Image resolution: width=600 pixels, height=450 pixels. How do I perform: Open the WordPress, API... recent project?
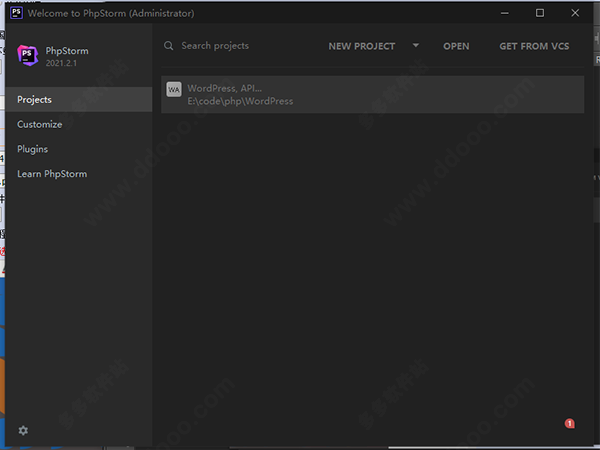coord(372,95)
